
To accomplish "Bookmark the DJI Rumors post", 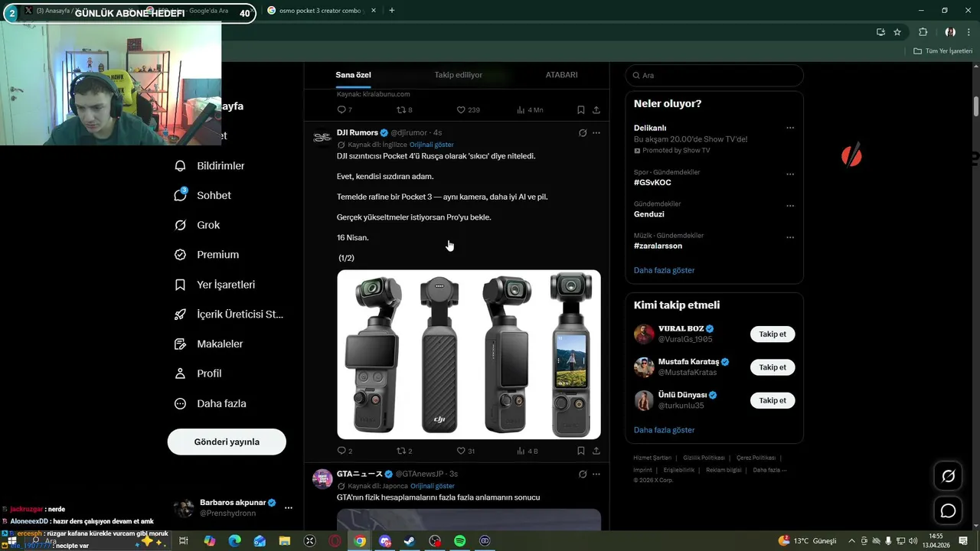I will pos(581,451).
